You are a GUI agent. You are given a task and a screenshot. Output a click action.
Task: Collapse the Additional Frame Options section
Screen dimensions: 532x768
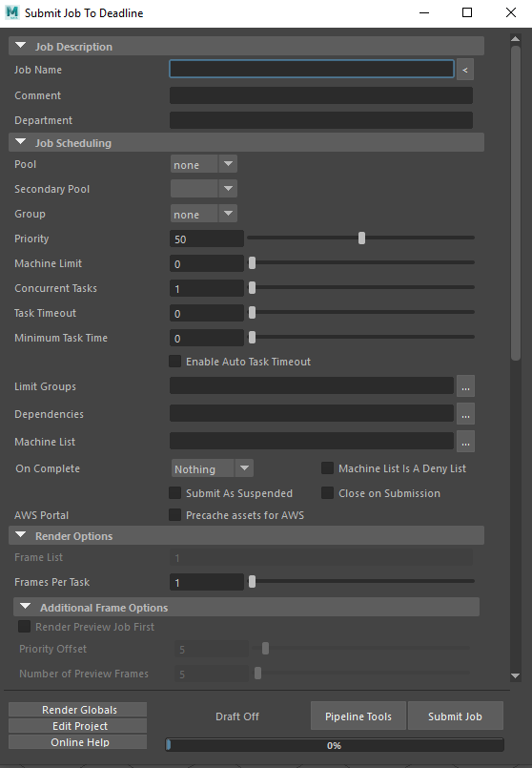(x=26, y=607)
